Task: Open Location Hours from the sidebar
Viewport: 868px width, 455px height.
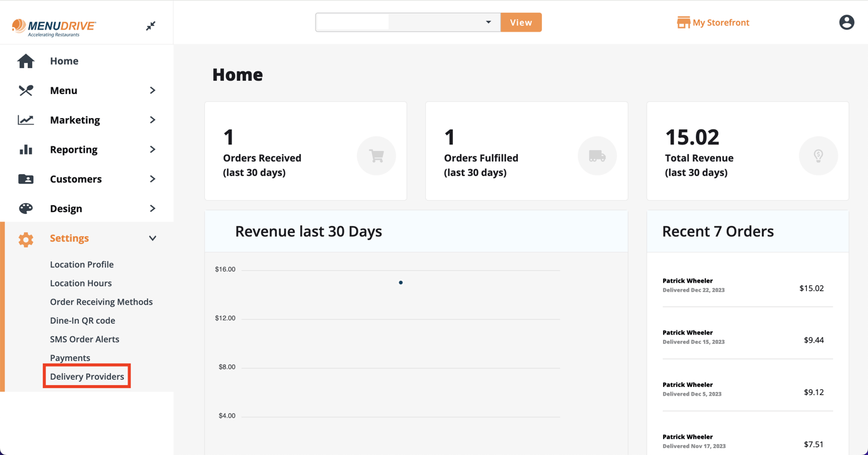Action: 81,283
